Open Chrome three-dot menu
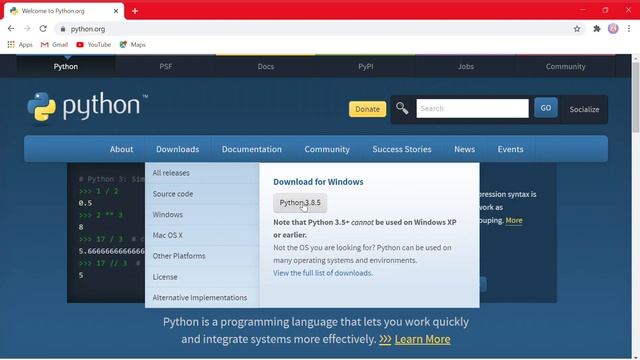Screen dimensions: 640x360 point(629,29)
